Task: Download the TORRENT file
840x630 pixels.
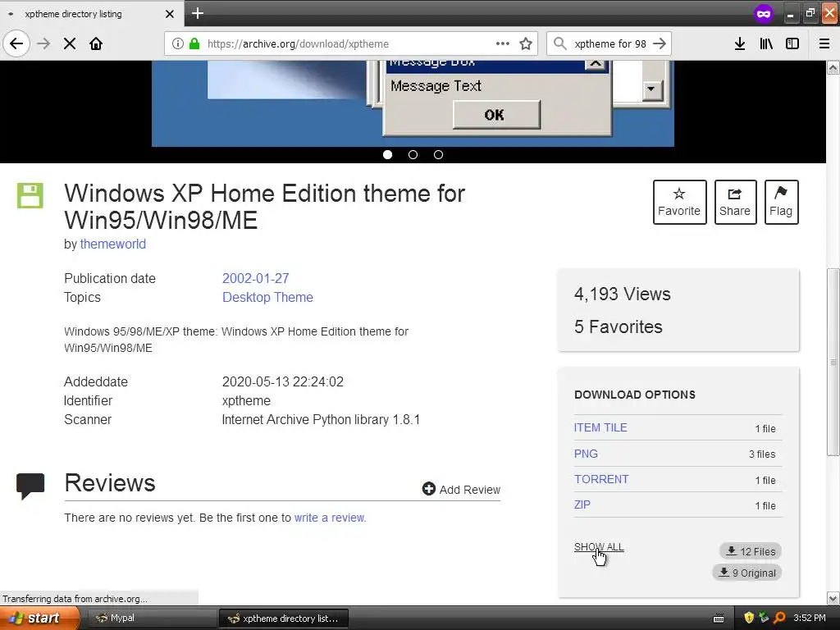Action: tap(601, 479)
